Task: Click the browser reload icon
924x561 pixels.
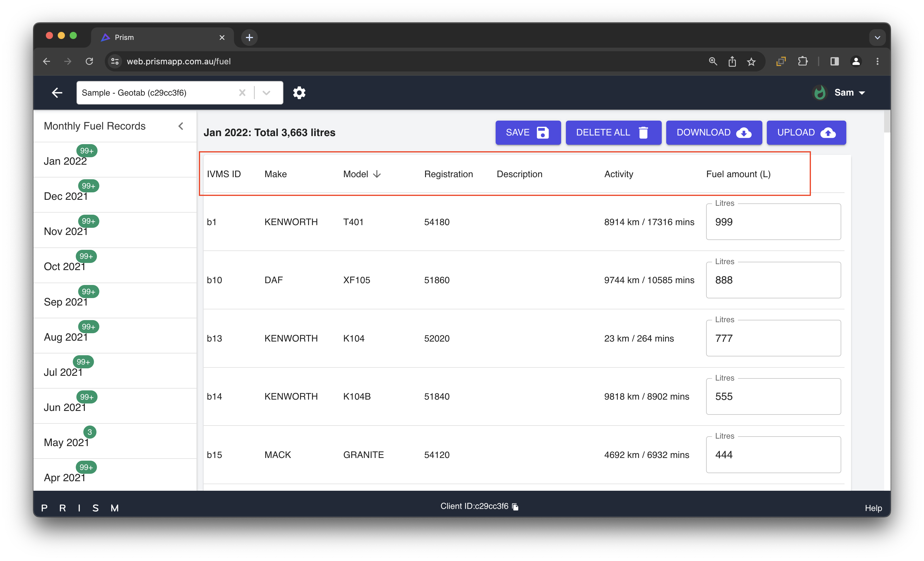Action: pyautogui.click(x=89, y=62)
